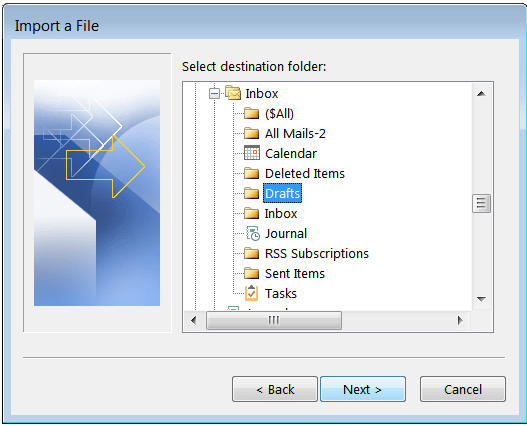Click the Tasks clipboard checkmark icon
The image size is (527, 426).
click(x=251, y=293)
